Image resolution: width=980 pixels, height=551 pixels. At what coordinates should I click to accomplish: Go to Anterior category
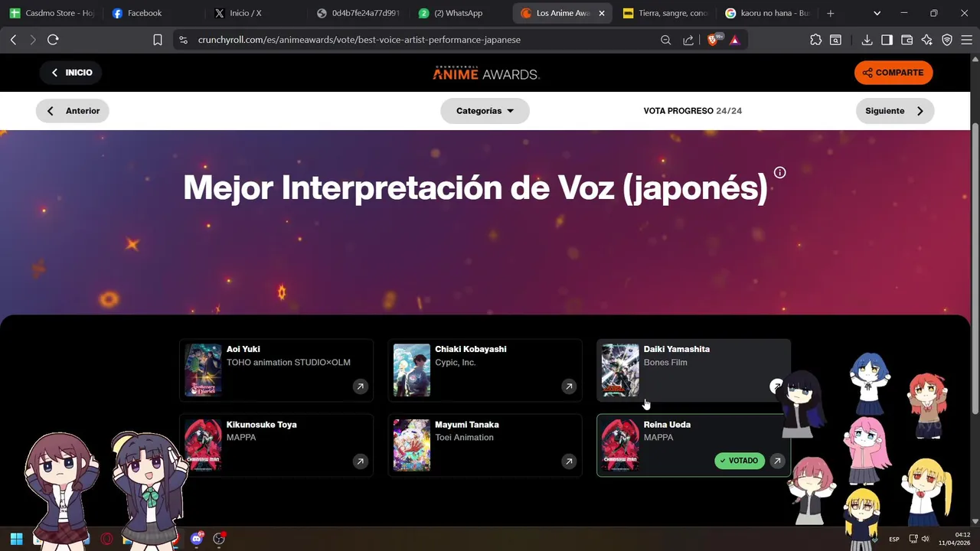(x=73, y=111)
